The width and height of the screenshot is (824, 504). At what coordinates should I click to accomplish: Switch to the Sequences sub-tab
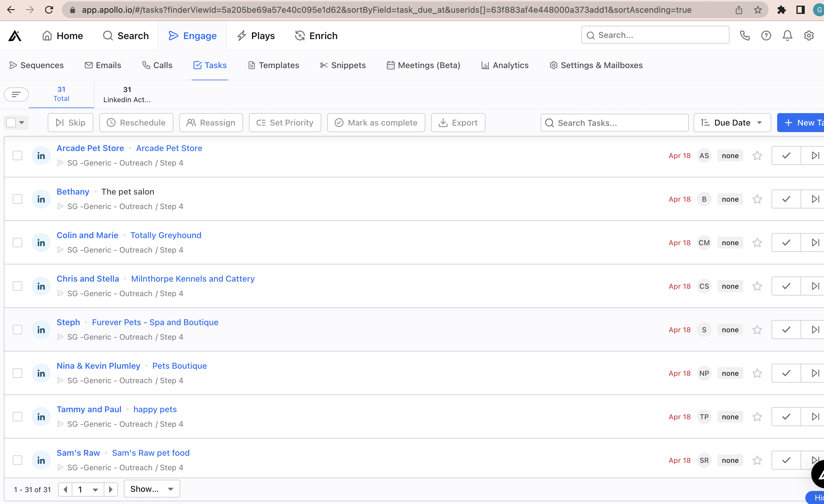click(36, 65)
